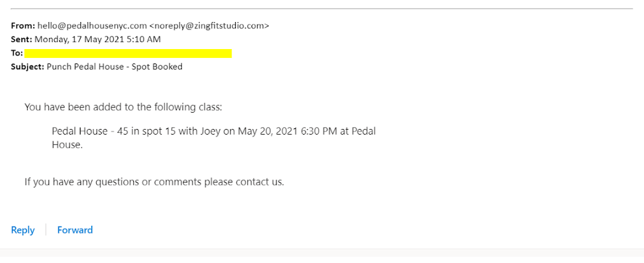
Task: Click the "You have been added" sentence
Action: 123,107
